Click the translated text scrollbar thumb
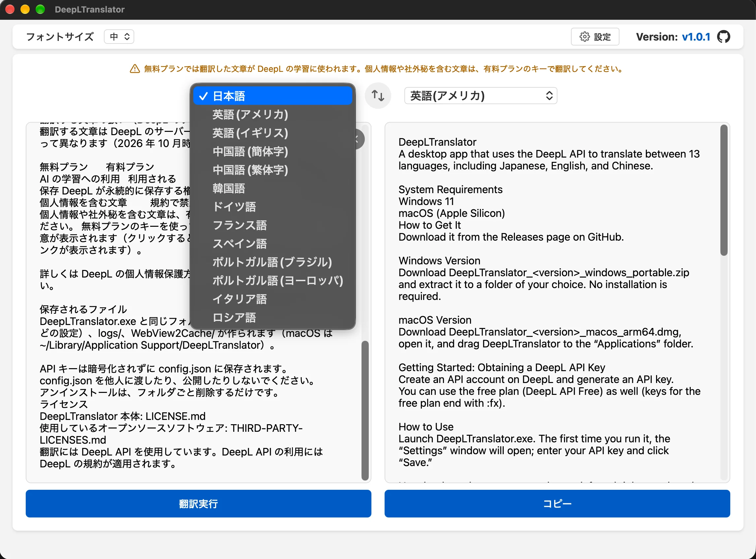 724,190
